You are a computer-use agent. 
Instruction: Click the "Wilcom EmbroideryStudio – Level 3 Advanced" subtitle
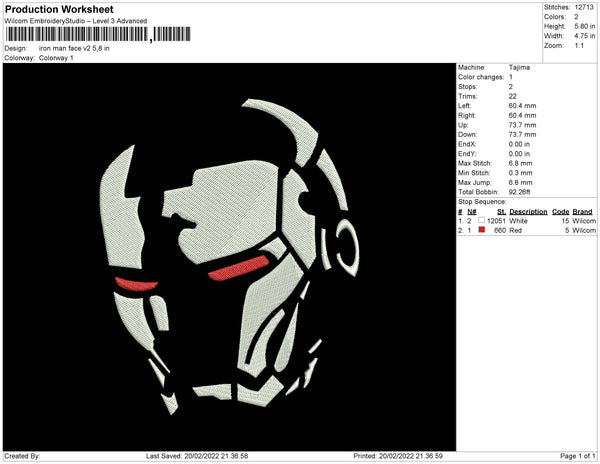(76, 21)
